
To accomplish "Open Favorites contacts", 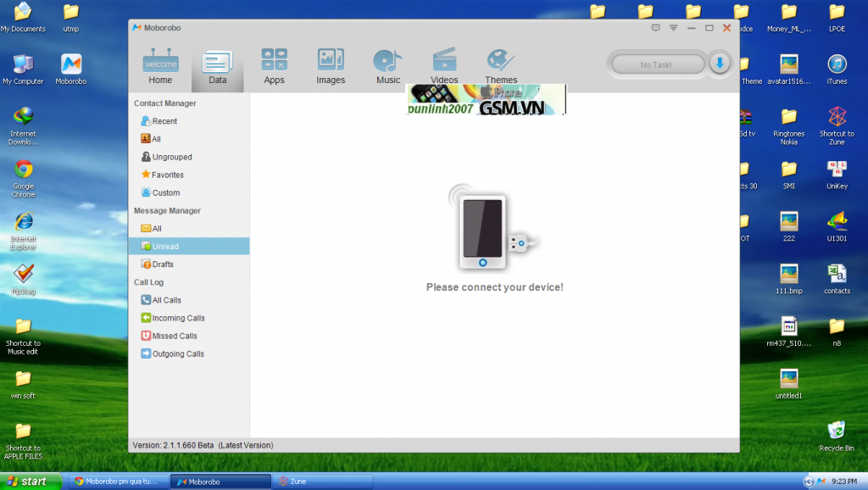I will [162, 175].
